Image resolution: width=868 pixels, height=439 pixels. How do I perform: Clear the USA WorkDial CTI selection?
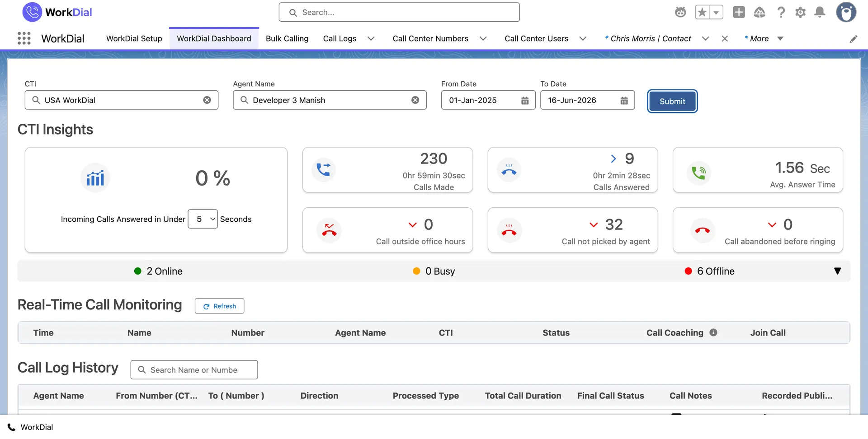click(x=207, y=100)
